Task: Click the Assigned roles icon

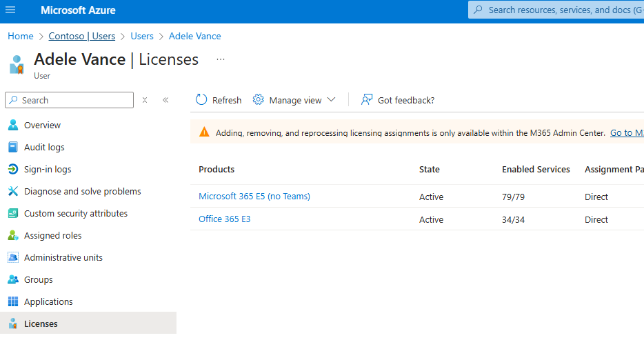Action: [13, 235]
